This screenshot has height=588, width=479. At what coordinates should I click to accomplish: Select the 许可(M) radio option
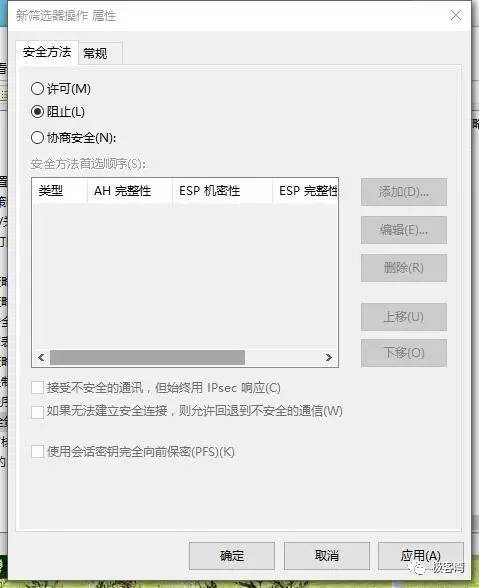pyautogui.click(x=38, y=89)
